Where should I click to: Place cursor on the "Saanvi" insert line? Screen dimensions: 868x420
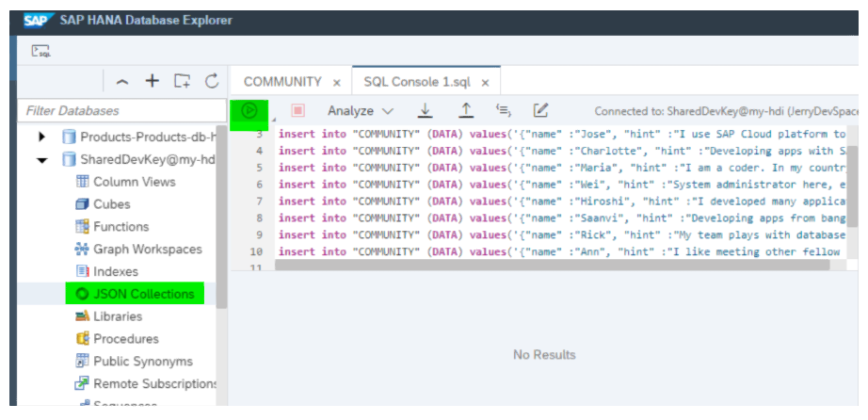pos(562,218)
